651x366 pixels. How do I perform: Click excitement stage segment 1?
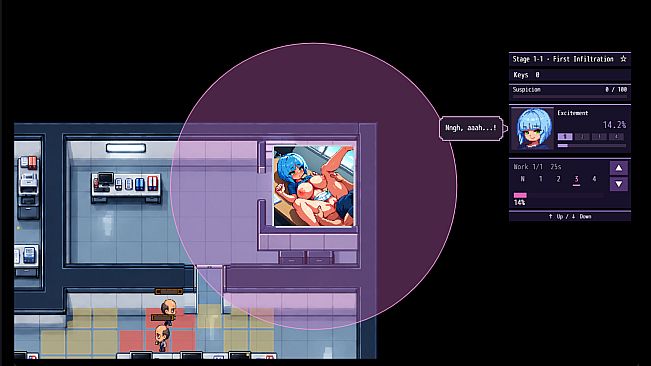(565, 137)
